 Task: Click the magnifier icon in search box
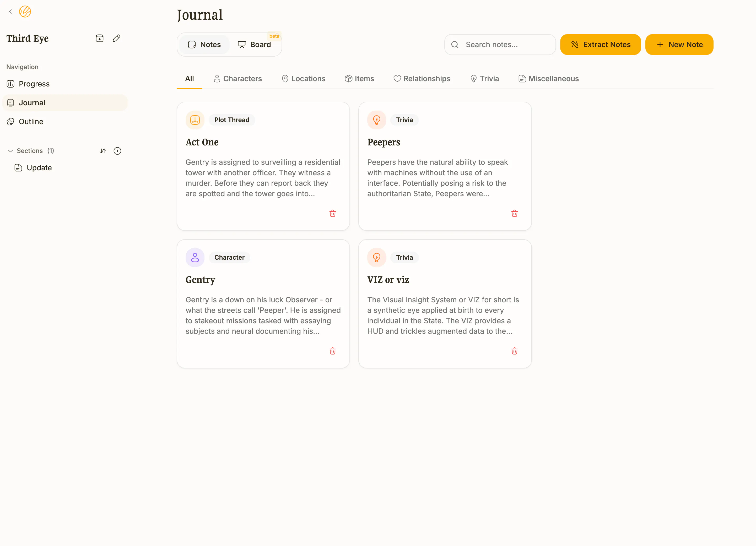(x=455, y=45)
